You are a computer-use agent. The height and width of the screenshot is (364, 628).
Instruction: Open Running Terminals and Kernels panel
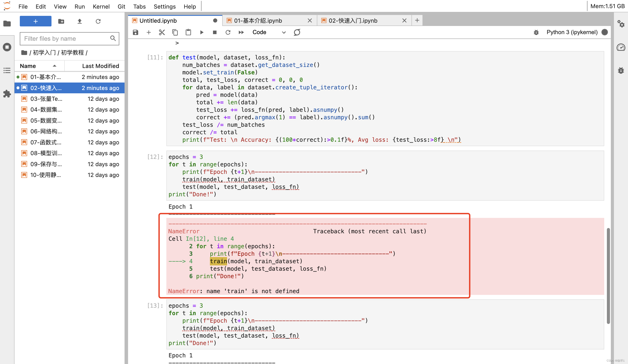point(7,47)
